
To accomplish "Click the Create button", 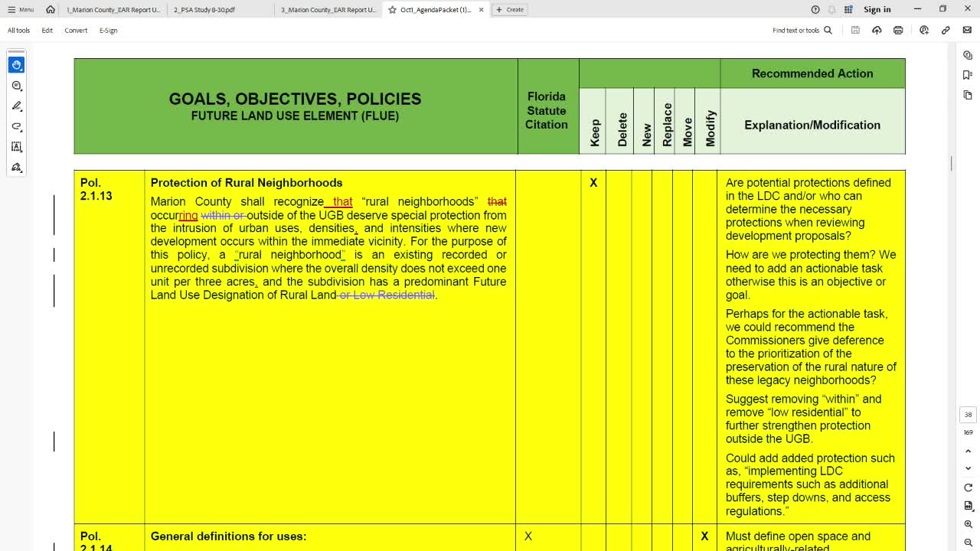I will (x=510, y=9).
